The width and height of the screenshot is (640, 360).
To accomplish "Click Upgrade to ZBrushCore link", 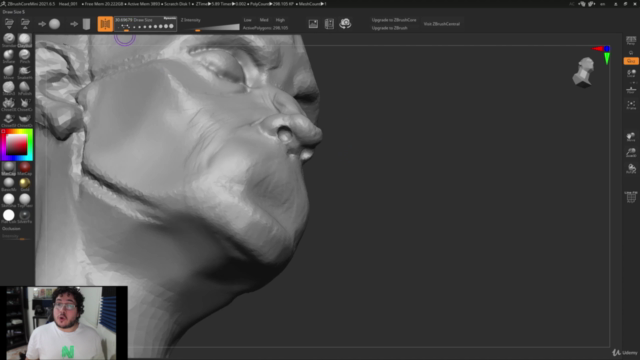I will coord(394,20).
